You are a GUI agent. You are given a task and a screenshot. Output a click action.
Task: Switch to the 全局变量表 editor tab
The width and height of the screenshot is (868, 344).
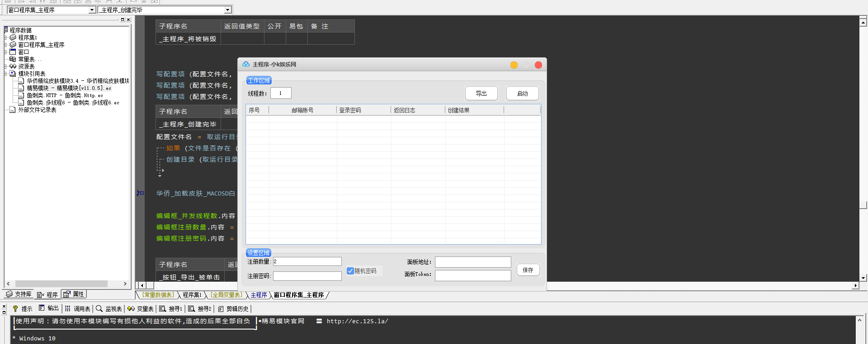click(x=226, y=295)
